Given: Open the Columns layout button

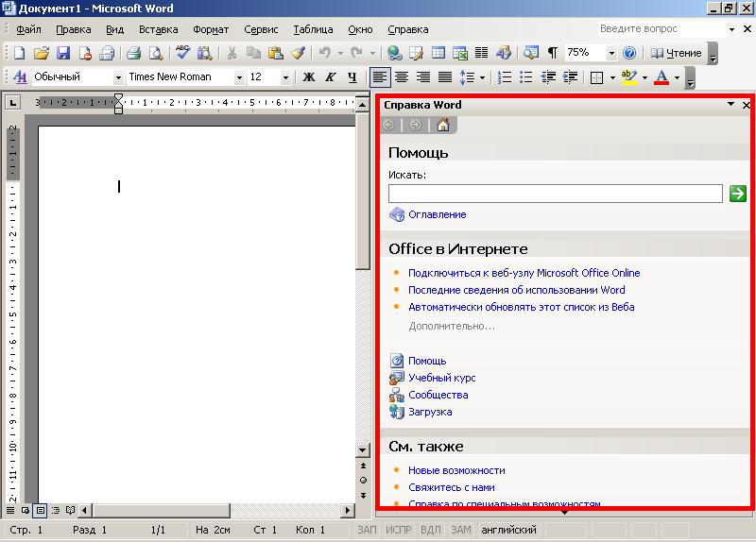Looking at the screenshot, I should 482,53.
